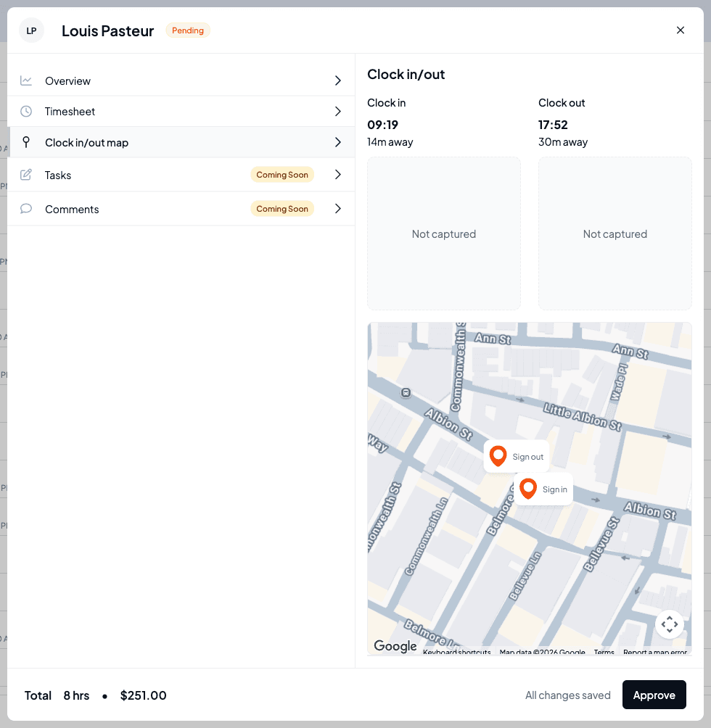Click the Report a map error link
This screenshot has width=711, height=728.
point(655,652)
